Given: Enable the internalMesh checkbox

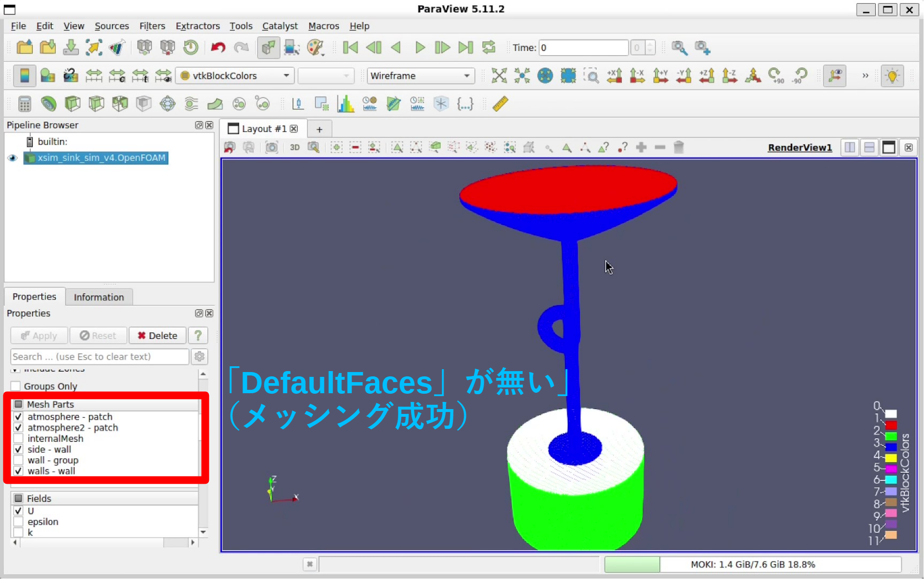Looking at the screenshot, I should pos(18,438).
